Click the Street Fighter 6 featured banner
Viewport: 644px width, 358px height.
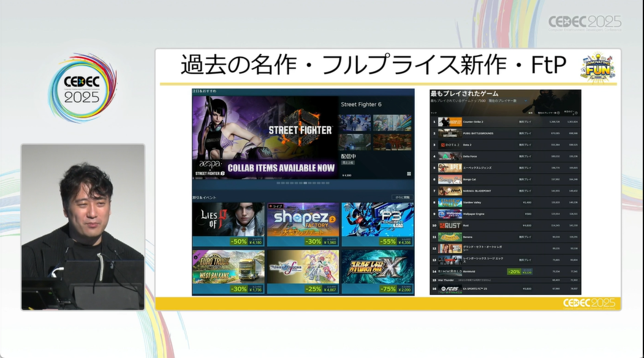(265, 137)
